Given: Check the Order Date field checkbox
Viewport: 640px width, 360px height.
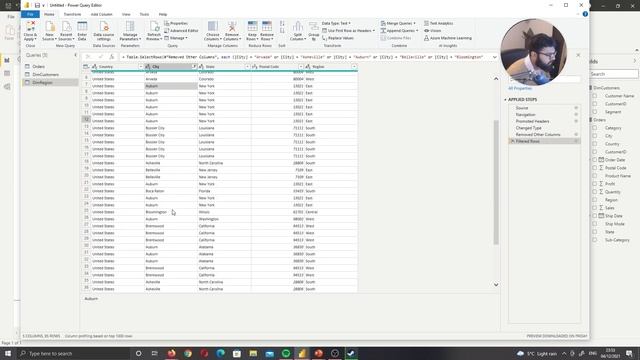Looking at the screenshot, I should click(x=595, y=160).
